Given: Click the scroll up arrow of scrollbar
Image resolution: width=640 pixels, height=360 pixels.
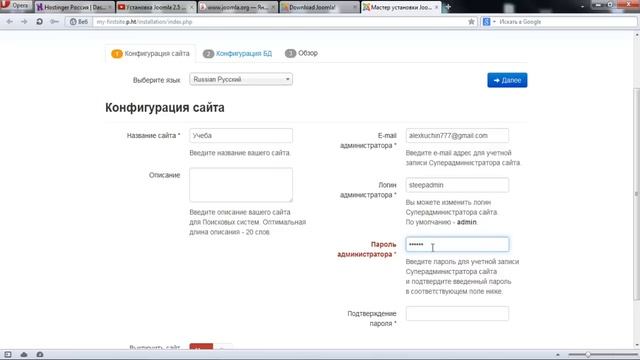Looking at the screenshot, I should [x=637, y=35].
